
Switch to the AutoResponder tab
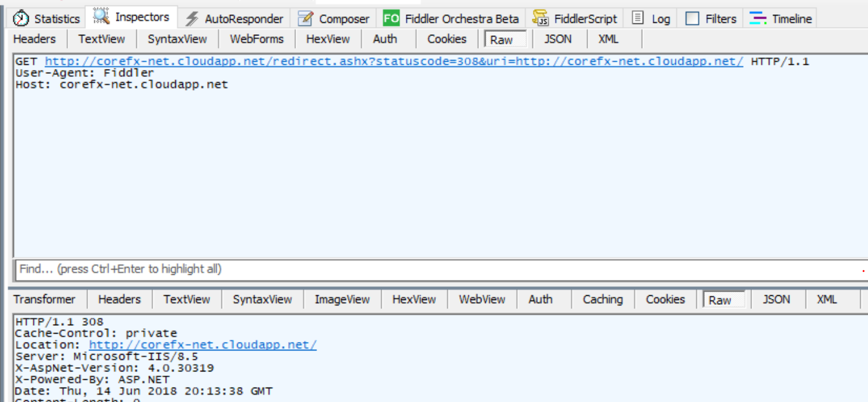pos(235,19)
